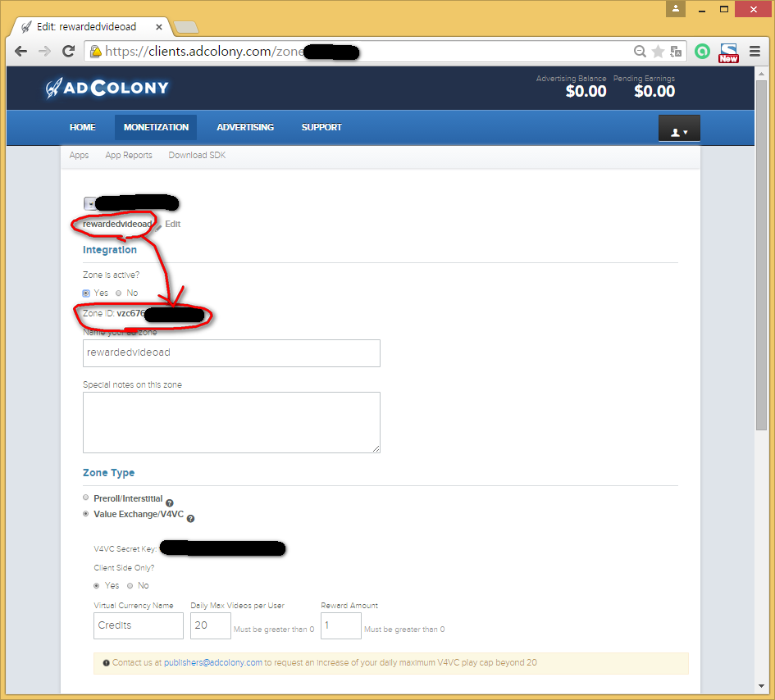Screen dimensions: 775x700
Task: Select the Value Exchange/V4VC zone type
Action: pos(86,514)
